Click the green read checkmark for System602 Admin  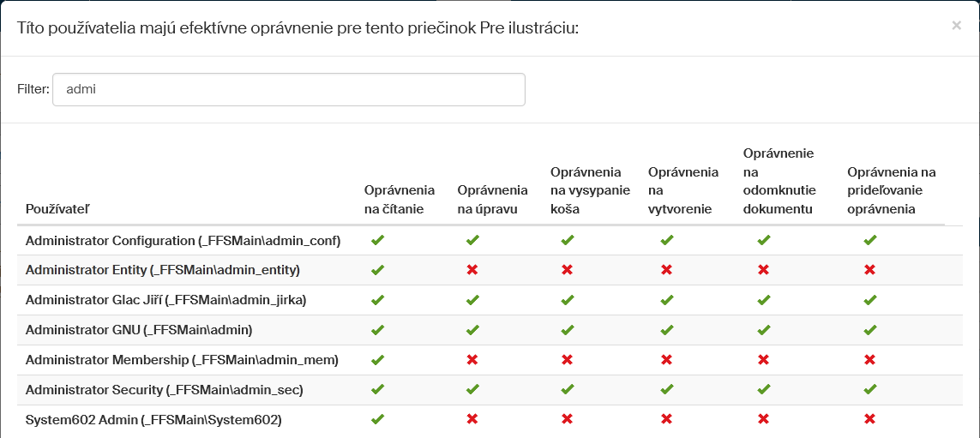(377, 420)
